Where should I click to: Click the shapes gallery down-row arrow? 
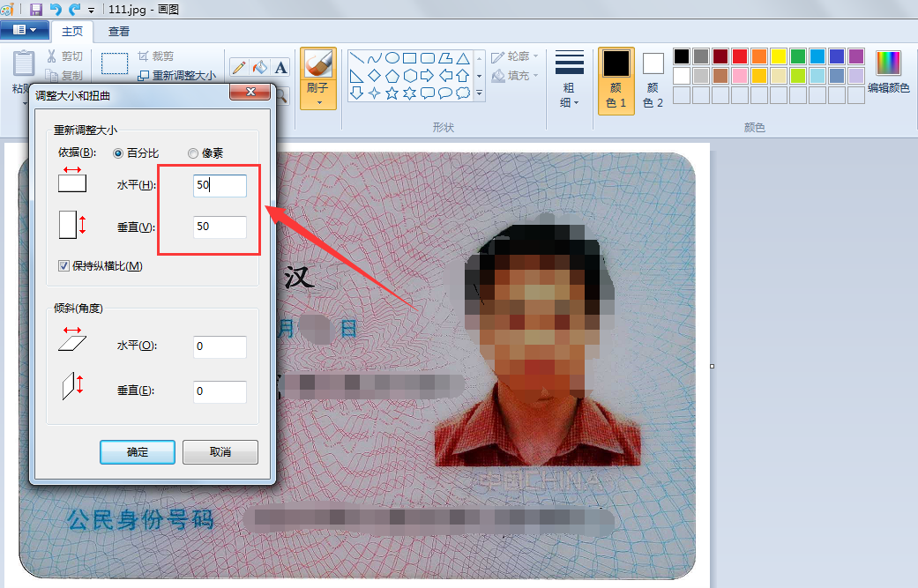pos(480,76)
